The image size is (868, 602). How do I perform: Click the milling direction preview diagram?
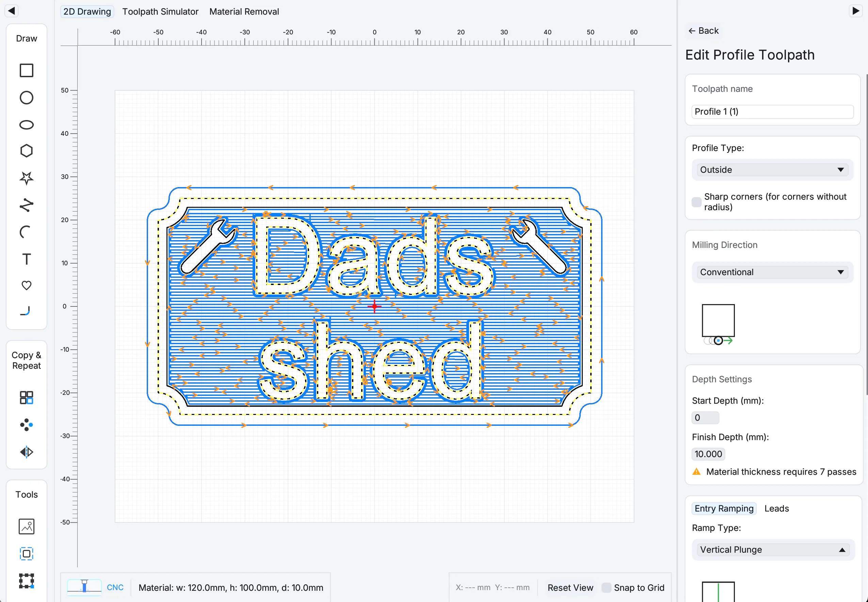click(718, 325)
